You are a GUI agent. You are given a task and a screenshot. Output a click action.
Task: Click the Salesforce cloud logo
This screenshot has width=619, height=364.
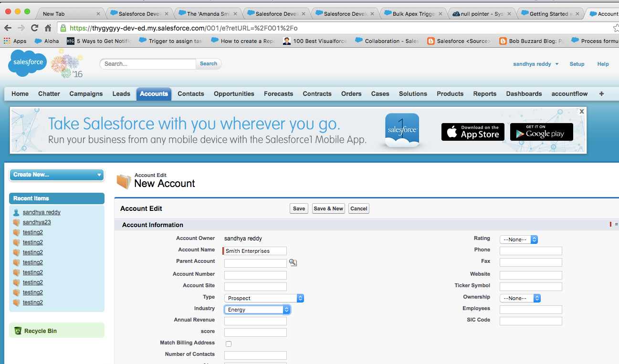pyautogui.click(x=27, y=62)
